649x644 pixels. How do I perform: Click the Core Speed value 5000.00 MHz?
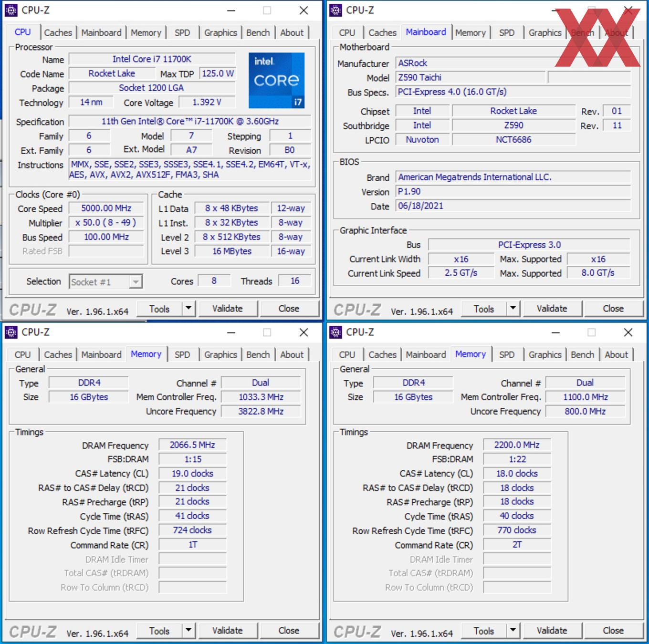(x=106, y=208)
